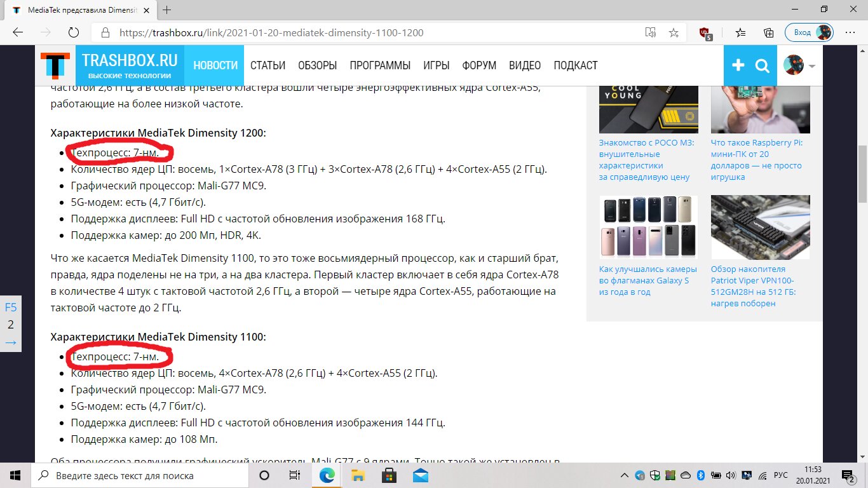
Task: Open File Explorer from taskbar
Action: 358,475
